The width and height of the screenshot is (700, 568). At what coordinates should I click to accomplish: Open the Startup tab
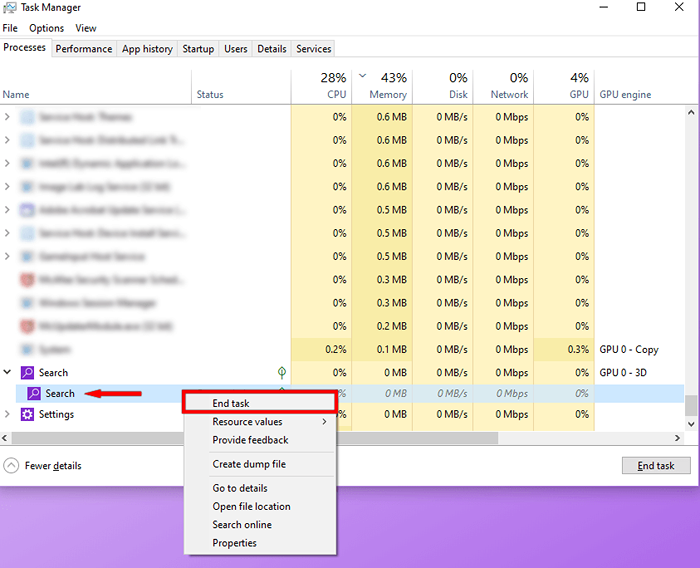pos(198,49)
